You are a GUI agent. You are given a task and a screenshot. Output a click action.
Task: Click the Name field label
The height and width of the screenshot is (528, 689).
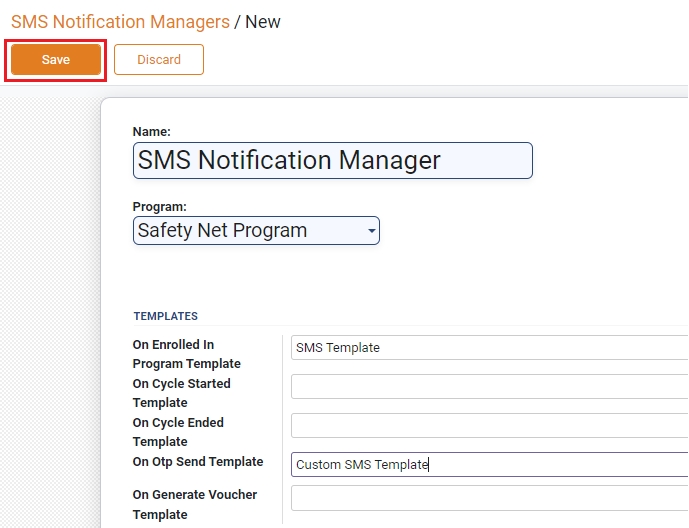point(152,132)
